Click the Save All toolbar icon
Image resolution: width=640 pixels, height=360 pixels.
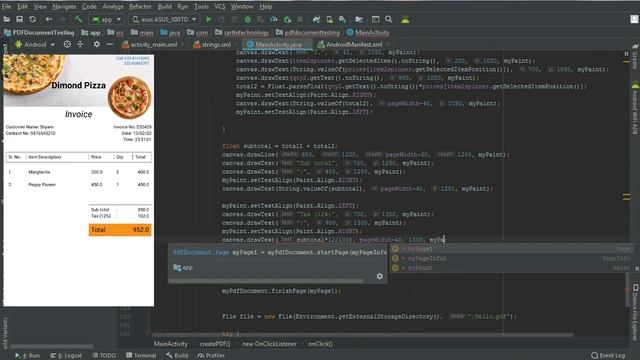(19, 19)
